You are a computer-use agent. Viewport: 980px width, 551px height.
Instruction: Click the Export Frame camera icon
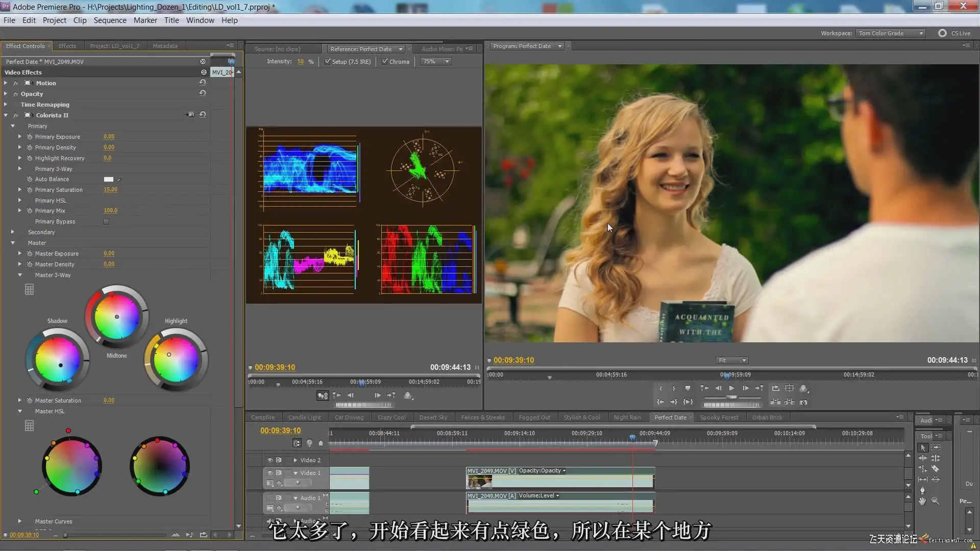[x=803, y=402]
